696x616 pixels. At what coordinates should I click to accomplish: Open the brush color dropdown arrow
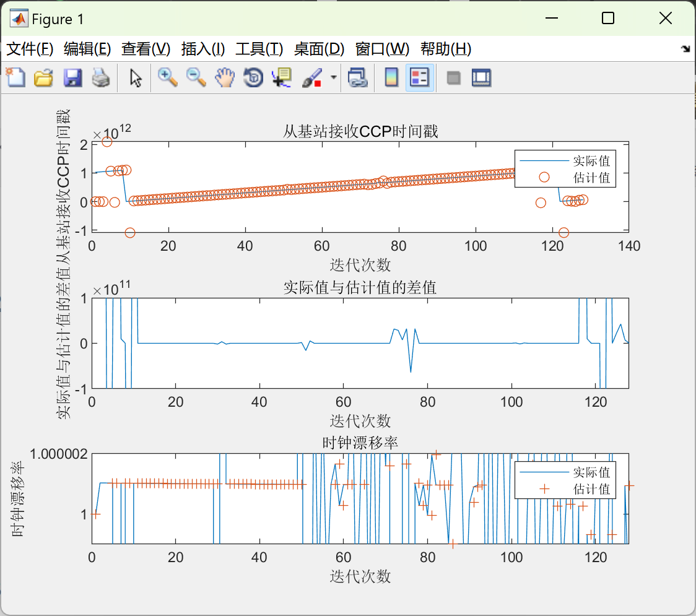click(x=333, y=77)
